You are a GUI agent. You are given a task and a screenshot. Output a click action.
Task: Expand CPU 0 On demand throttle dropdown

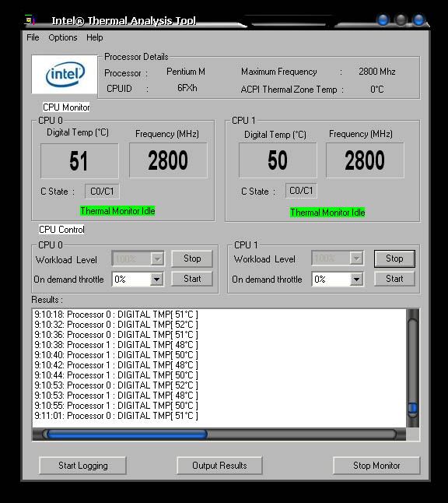pos(156,279)
